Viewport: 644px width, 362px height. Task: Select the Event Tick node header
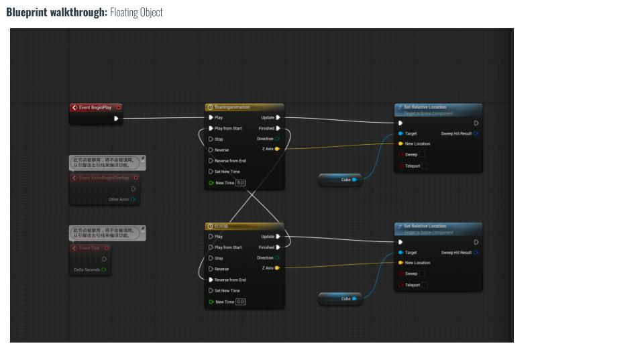coord(89,248)
